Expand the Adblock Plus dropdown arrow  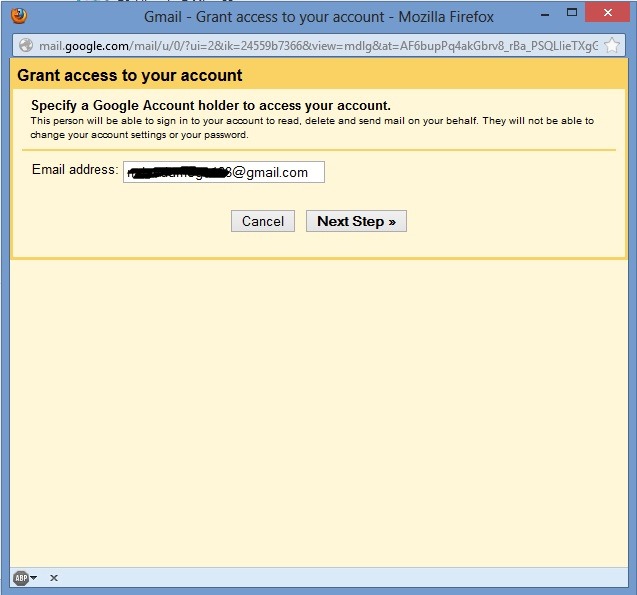(34, 578)
